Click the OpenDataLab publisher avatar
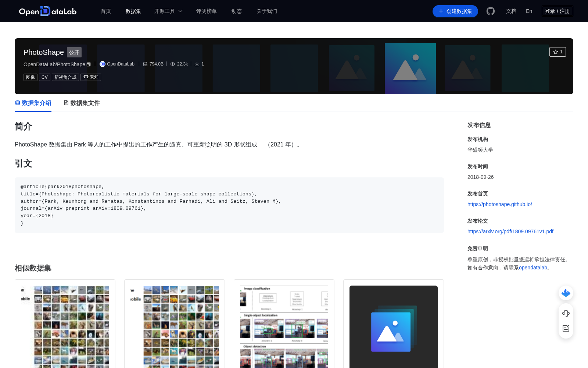Screen dimensions: 588x368 tap(103, 64)
